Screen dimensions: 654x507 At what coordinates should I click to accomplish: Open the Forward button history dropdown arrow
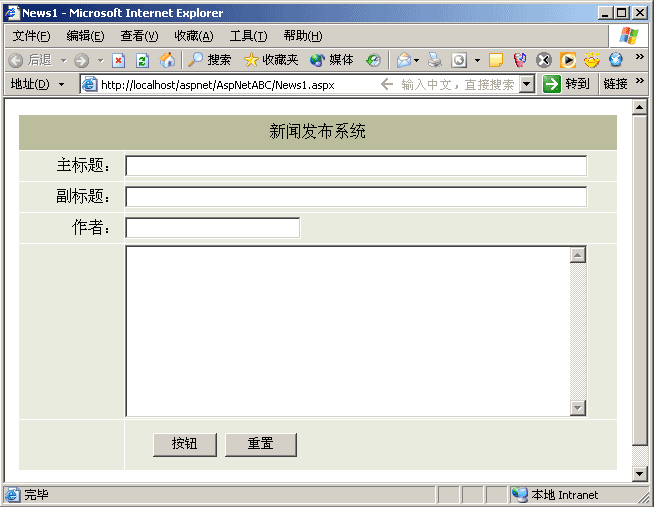(x=101, y=61)
